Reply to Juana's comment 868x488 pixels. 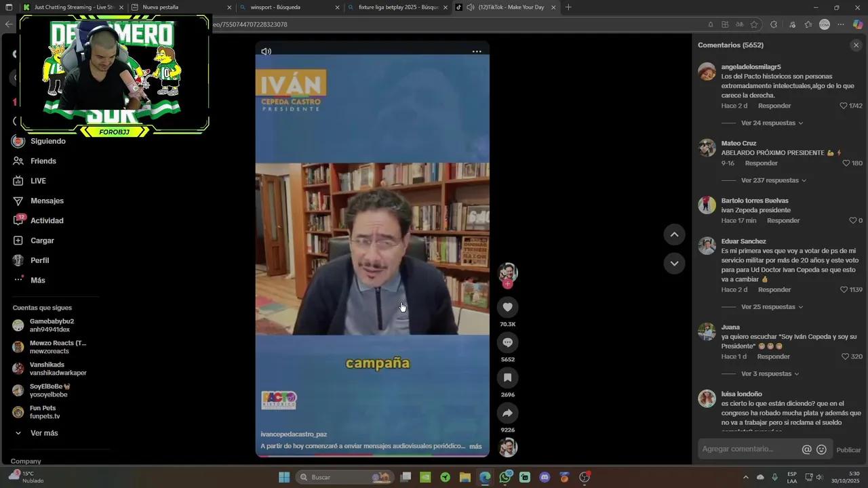[774, 357]
